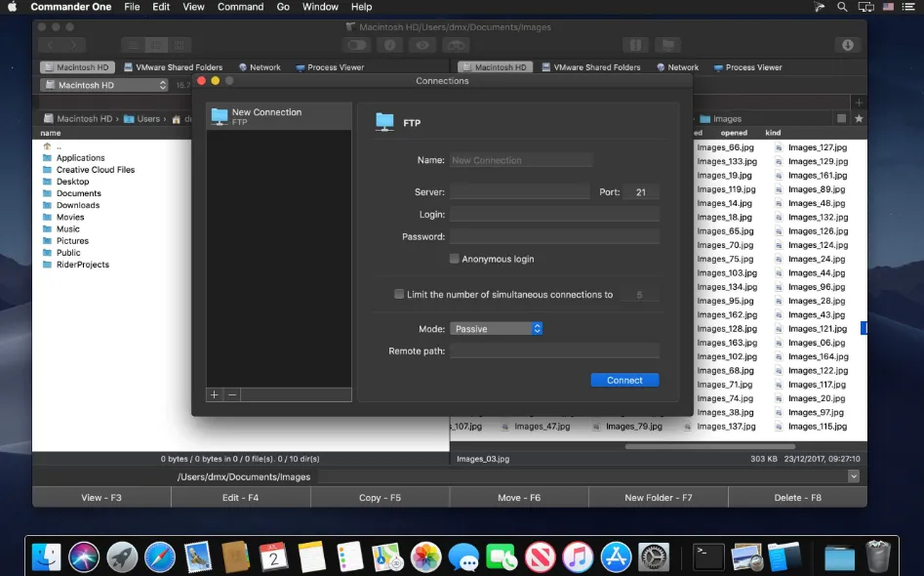Click the quick look eye toolbar icon
The height and width of the screenshot is (576, 924).
coord(422,45)
